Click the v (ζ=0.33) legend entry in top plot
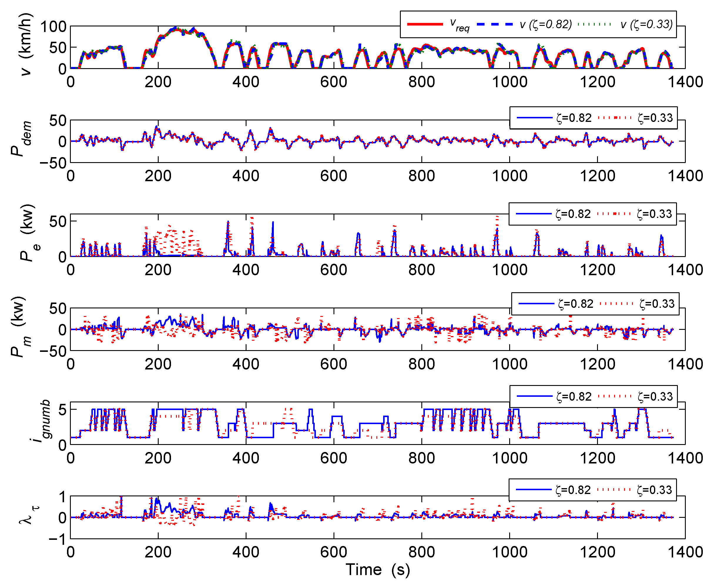The width and height of the screenshot is (709, 588). click(x=646, y=24)
